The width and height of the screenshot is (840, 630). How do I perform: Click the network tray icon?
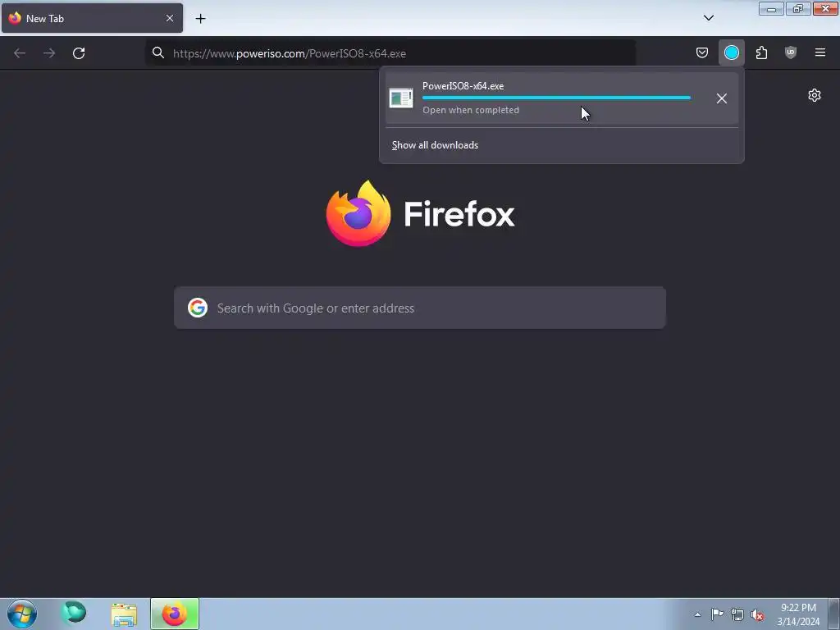pos(737,614)
